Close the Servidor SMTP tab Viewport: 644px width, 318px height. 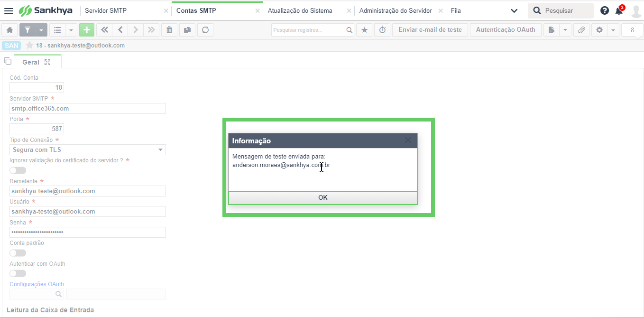point(166,10)
